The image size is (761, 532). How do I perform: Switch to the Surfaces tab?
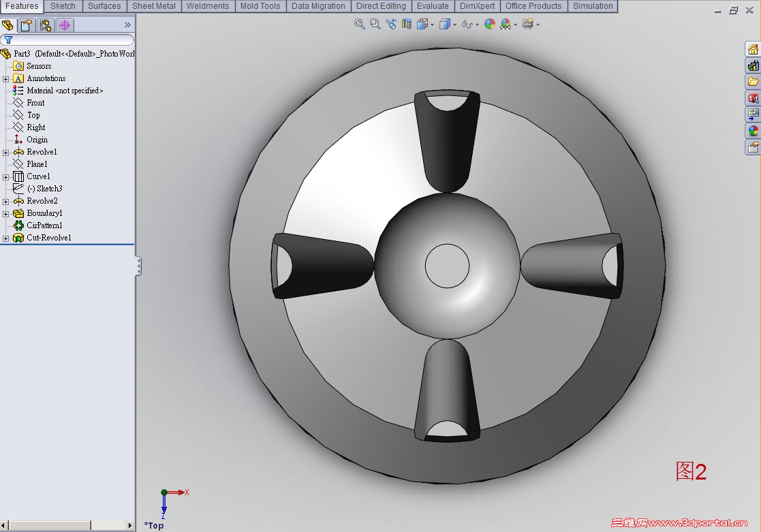(104, 6)
